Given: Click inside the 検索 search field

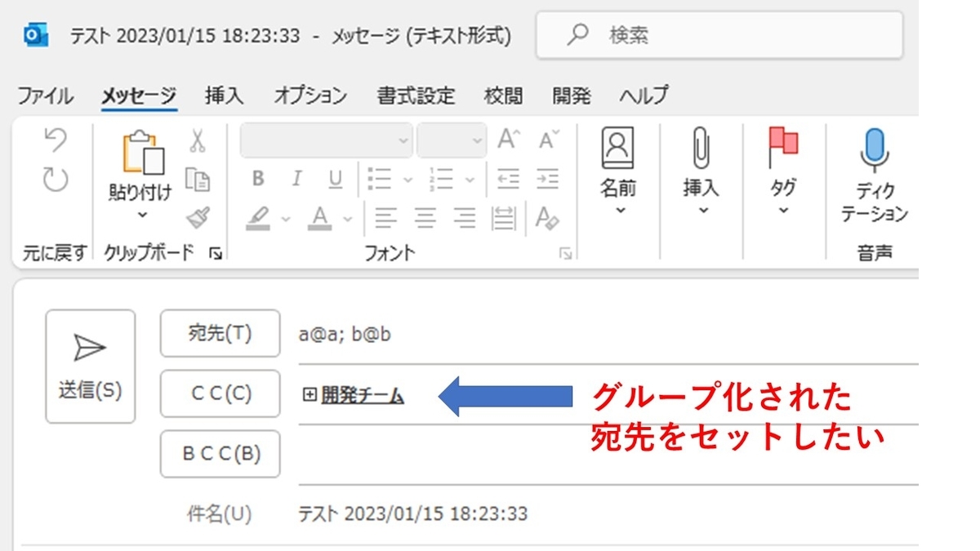Looking at the screenshot, I should 719,34.
